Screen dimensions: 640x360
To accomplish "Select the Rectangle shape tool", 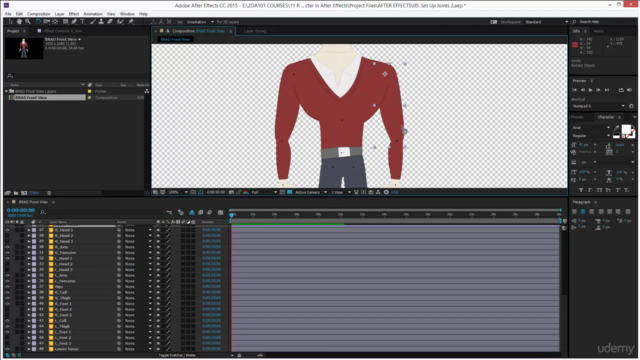I will coord(65,22).
